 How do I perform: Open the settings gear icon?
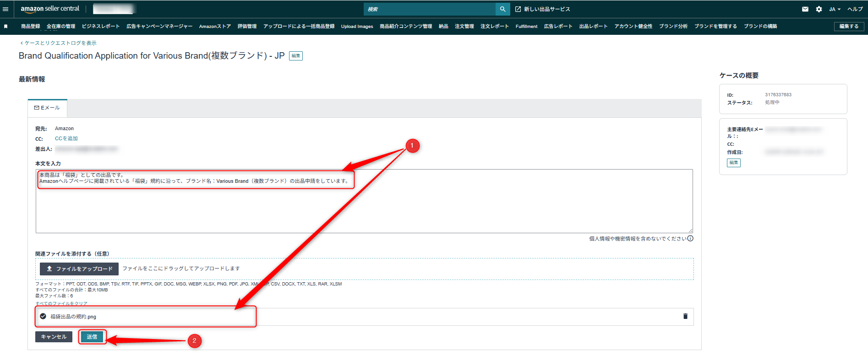[x=819, y=9]
